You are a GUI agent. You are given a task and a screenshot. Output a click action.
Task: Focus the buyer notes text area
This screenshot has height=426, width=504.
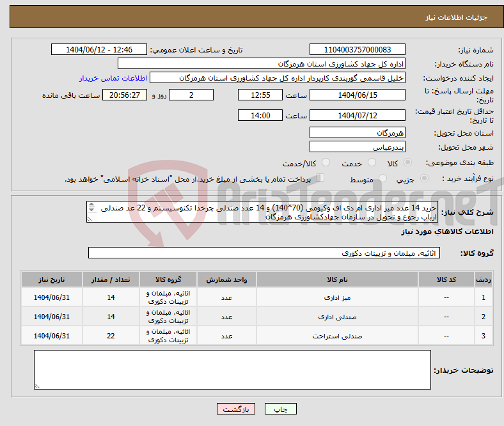(232, 370)
